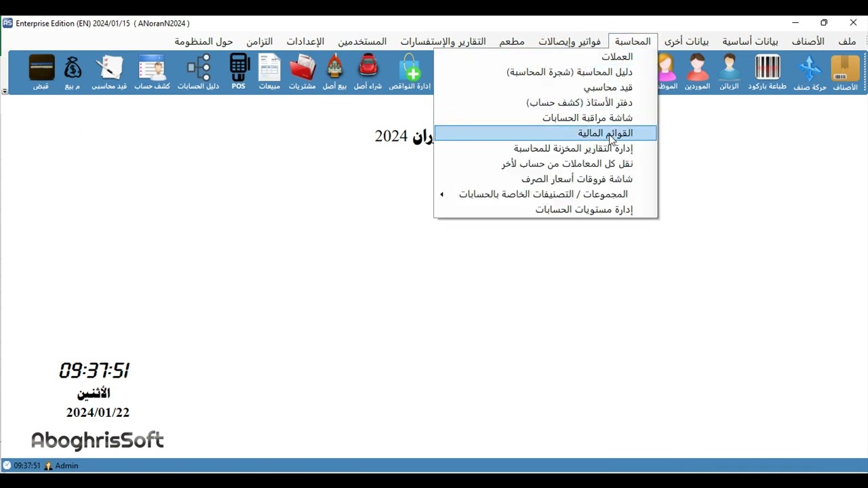Launch the POS terminal icon
The height and width of the screenshot is (488, 868).
[x=239, y=73]
